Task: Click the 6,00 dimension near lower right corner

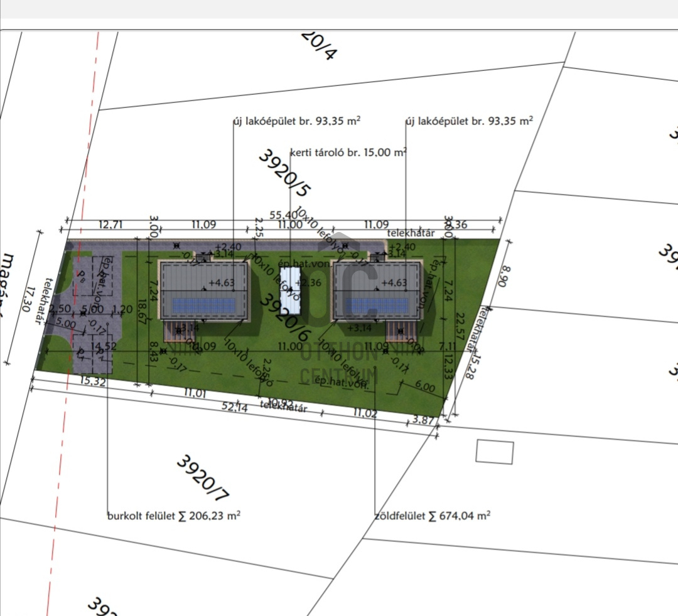Action: click(425, 388)
